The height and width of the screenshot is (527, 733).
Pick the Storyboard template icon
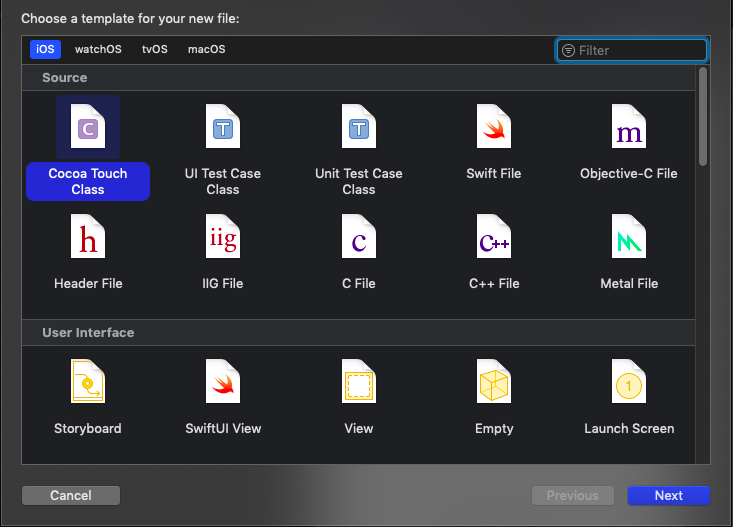coord(88,382)
